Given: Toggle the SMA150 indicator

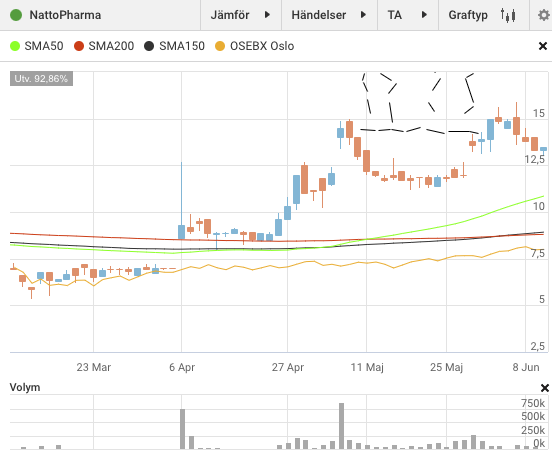Looking at the screenshot, I should tap(175, 46).
